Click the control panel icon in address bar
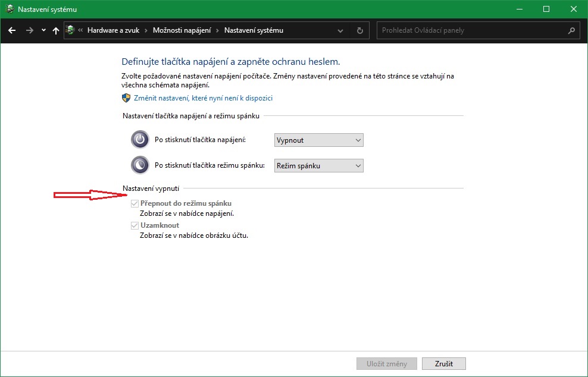Viewport: 588px width, 377px height. [71, 30]
